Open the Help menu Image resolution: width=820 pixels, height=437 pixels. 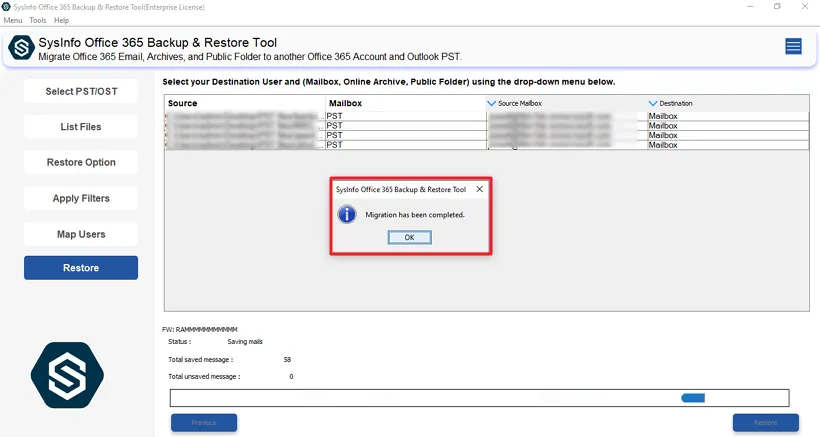coord(61,20)
